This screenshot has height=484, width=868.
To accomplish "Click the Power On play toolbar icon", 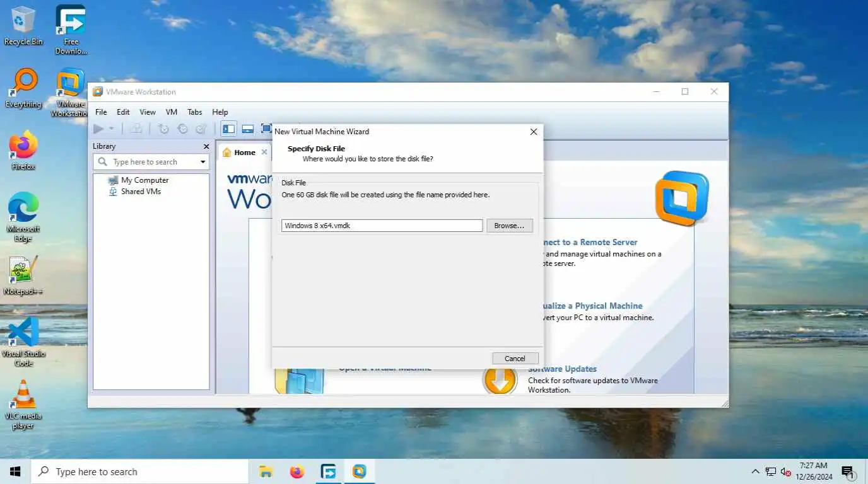I will [x=98, y=129].
